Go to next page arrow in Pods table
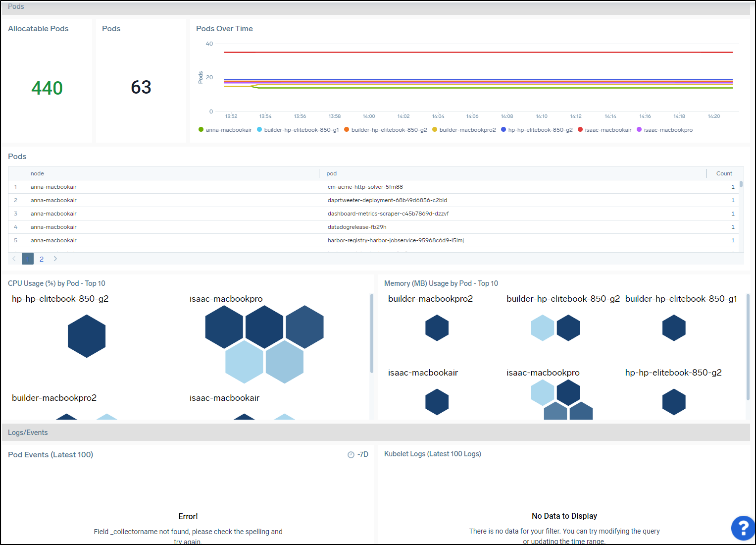Image resolution: width=756 pixels, height=545 pixels. tap(55, 259)
